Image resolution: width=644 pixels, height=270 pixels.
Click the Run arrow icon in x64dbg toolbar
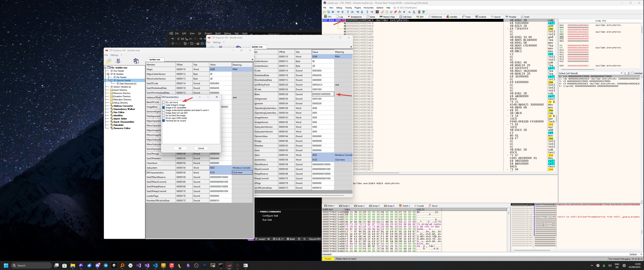pyautogui.click(x=338, y=12)
